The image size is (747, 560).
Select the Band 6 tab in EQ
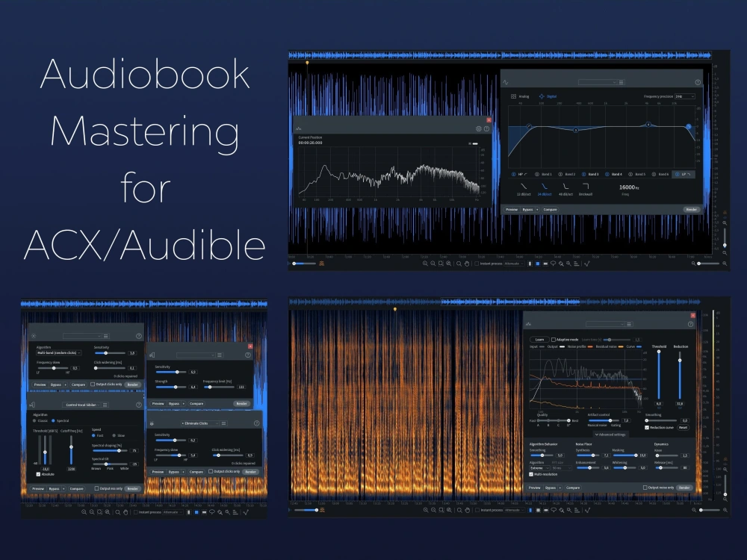click(660, 174)
